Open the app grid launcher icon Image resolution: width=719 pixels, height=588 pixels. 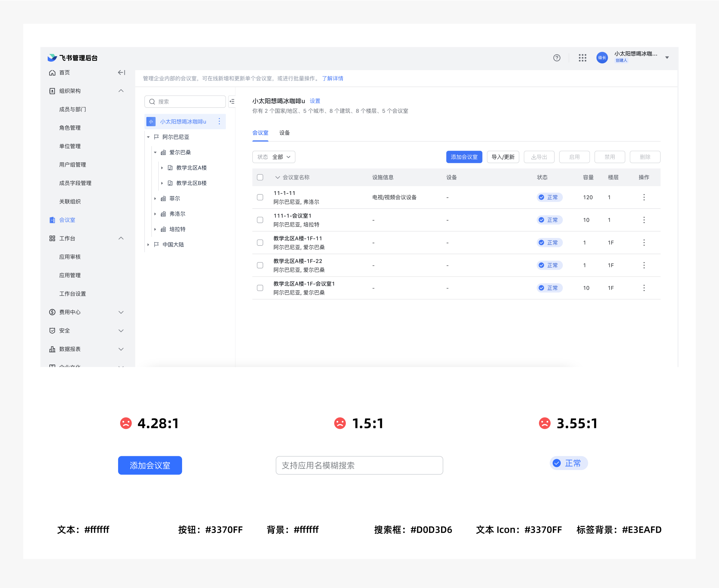582,58
